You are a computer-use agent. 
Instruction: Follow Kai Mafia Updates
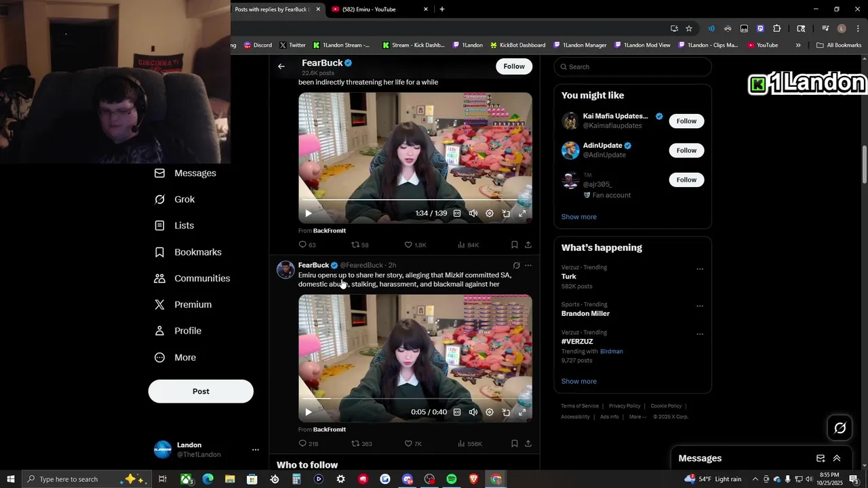pos(686,121)
